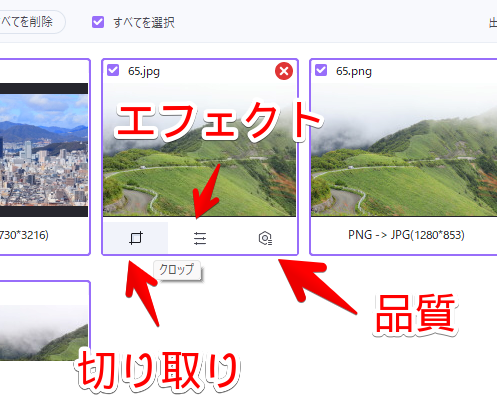Toggle the すべてを選択 checkbox
497x403 pixels.
pos(98,22)
